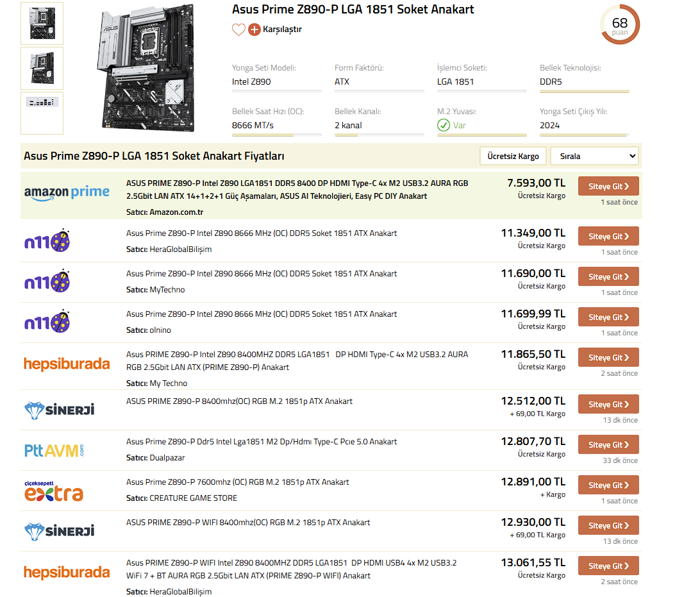
Task: Click the red plus Karşılaştır icon
Action: (x=254, y=29)
